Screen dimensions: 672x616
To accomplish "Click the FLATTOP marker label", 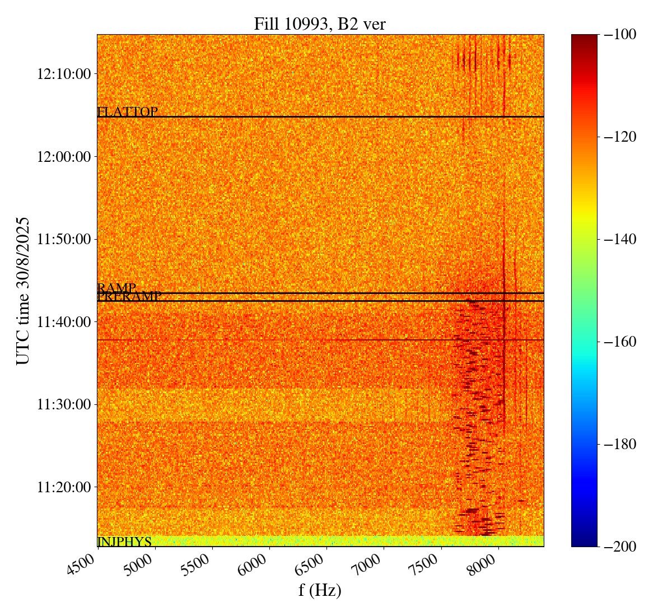I will pyautogui.click(x=127, y=112).
